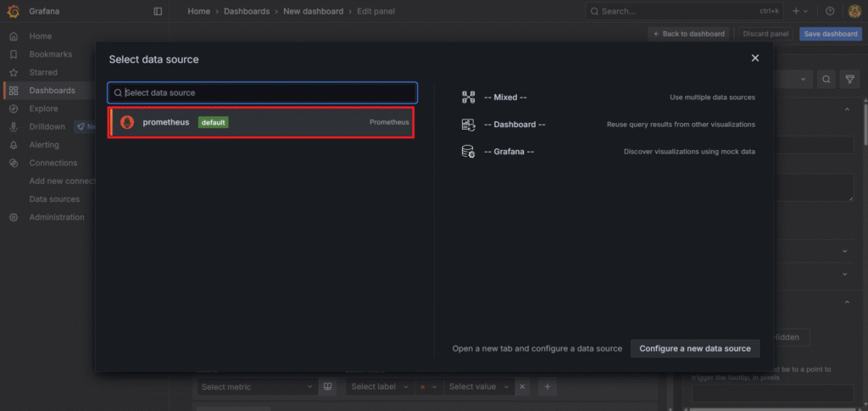Choose the -- Mixed -- data source
This screenshot has width=868, height=411.
coord(608,97)
